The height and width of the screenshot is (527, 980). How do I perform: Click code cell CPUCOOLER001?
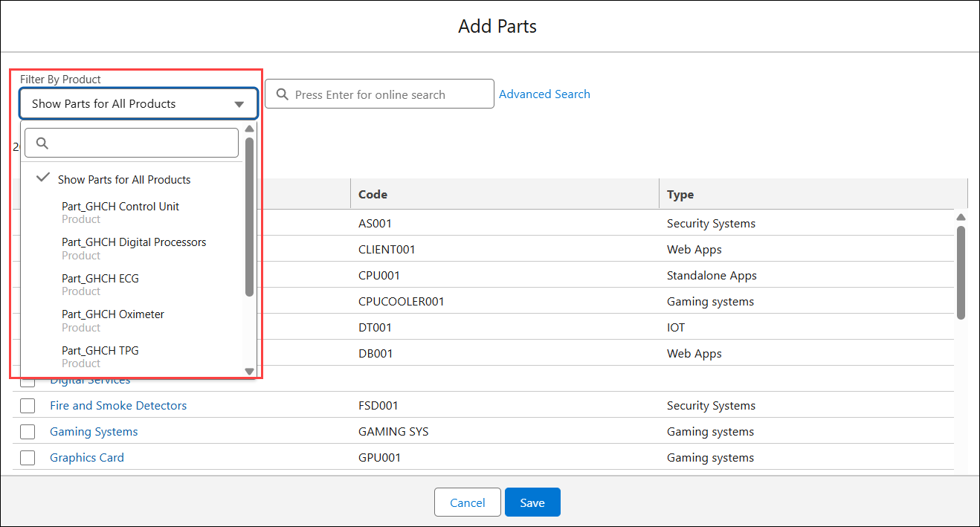pos(402,301)
